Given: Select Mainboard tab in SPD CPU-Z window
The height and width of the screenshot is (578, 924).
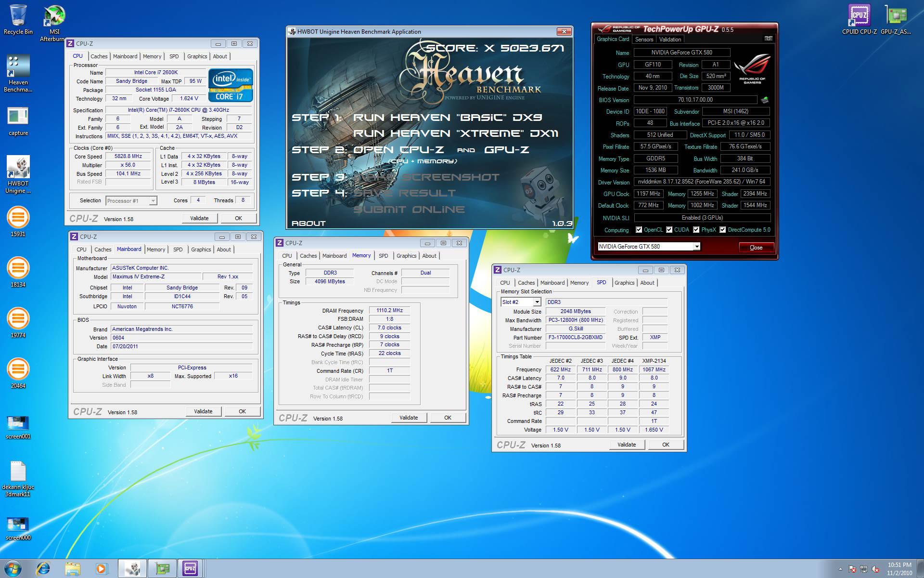Looking at the screenshot, I should tap(552, 283).
